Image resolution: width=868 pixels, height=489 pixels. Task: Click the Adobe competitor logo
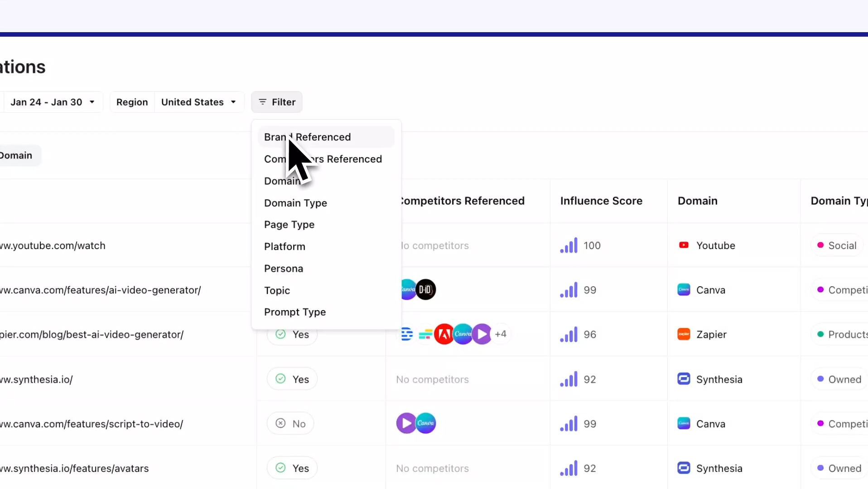[x=444, y=335]
